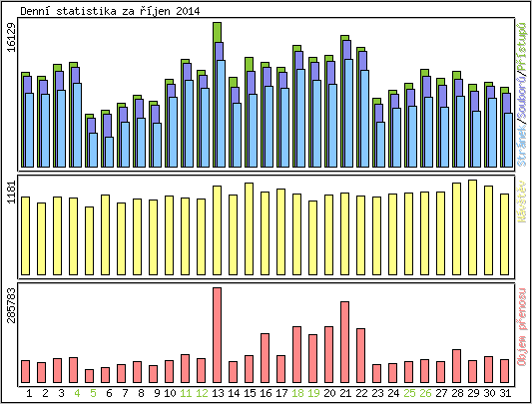The height and width of the screenshot is (404, 532).
Task: Select the yellow visits bar for day 1
Action: 25,236
